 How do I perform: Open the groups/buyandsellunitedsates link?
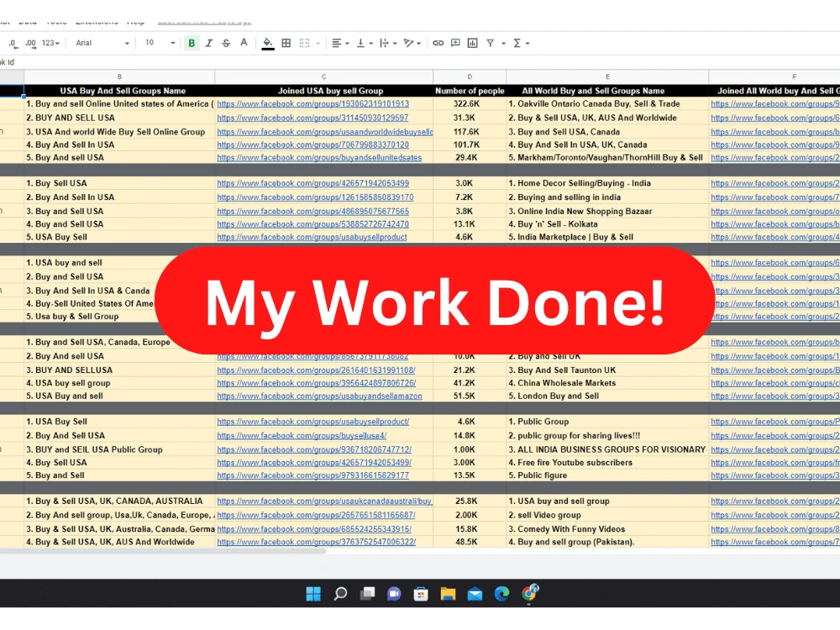pyautogui.click(x=319, y=158)
